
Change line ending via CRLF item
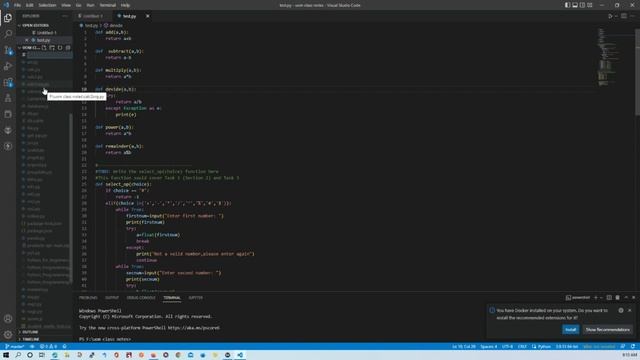[x=522, y=347]
